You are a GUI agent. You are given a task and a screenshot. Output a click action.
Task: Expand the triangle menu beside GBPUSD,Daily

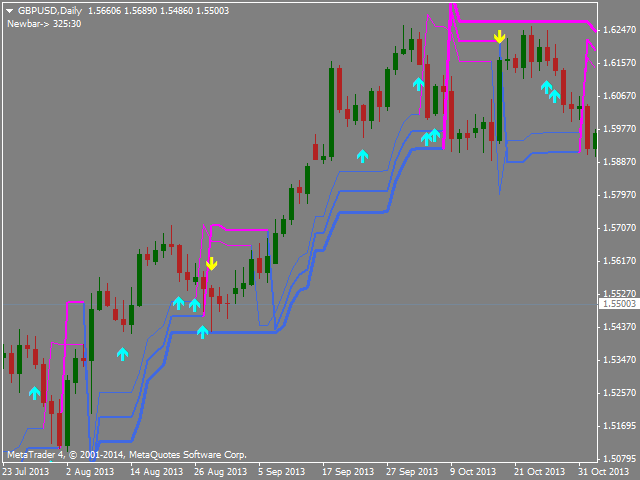point(9,11)
